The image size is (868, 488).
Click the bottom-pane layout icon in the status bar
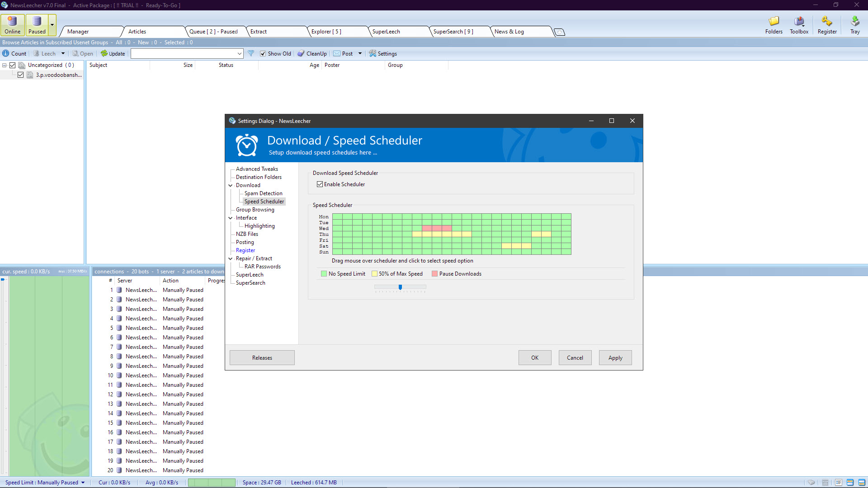[862, 482]
